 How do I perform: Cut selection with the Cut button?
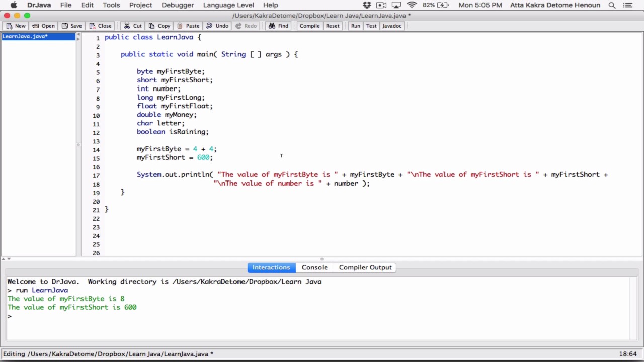[x=133, y=26]
